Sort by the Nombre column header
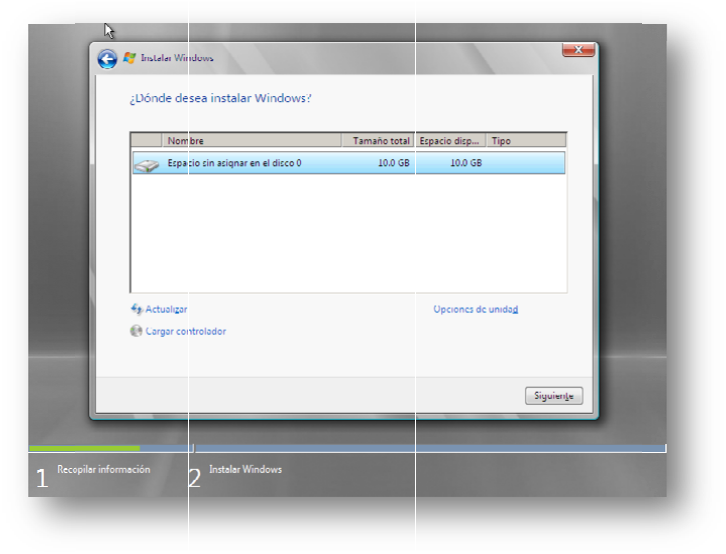 (x=251, y=140)
